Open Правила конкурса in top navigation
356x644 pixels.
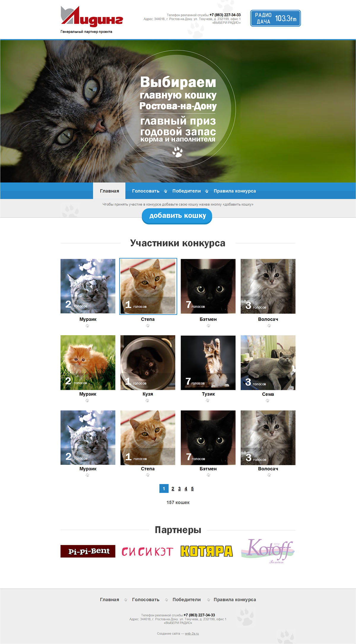click(235, 191)
